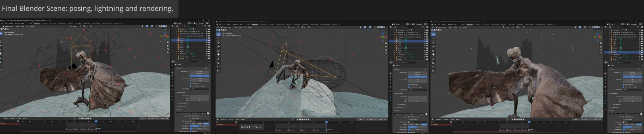
Task: Click Frame Start field in middle window
Action: [418, 97]
